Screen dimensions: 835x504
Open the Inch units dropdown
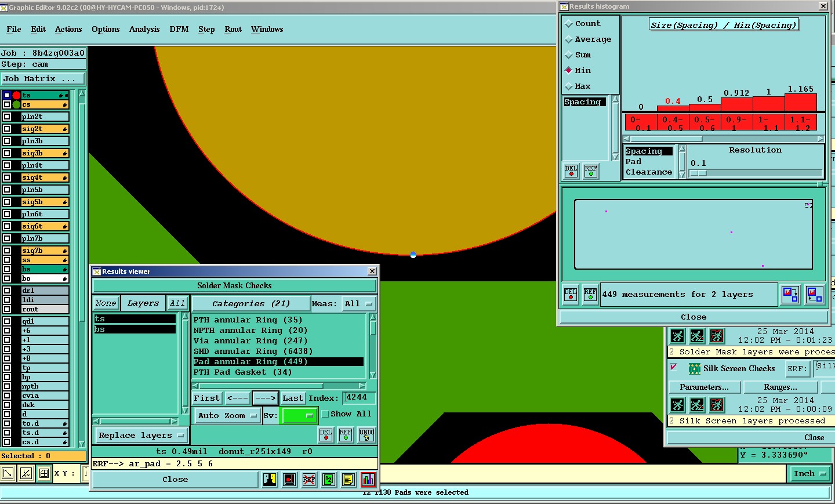809,474
